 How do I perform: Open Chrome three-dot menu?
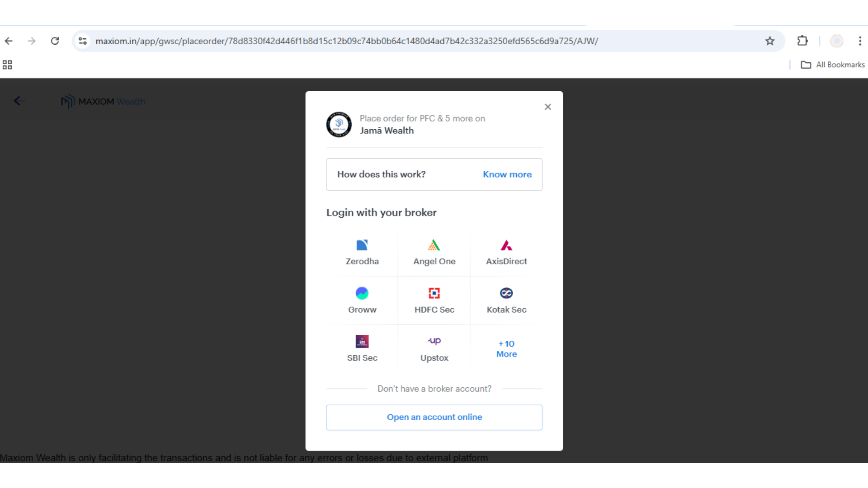coord(859,41)
